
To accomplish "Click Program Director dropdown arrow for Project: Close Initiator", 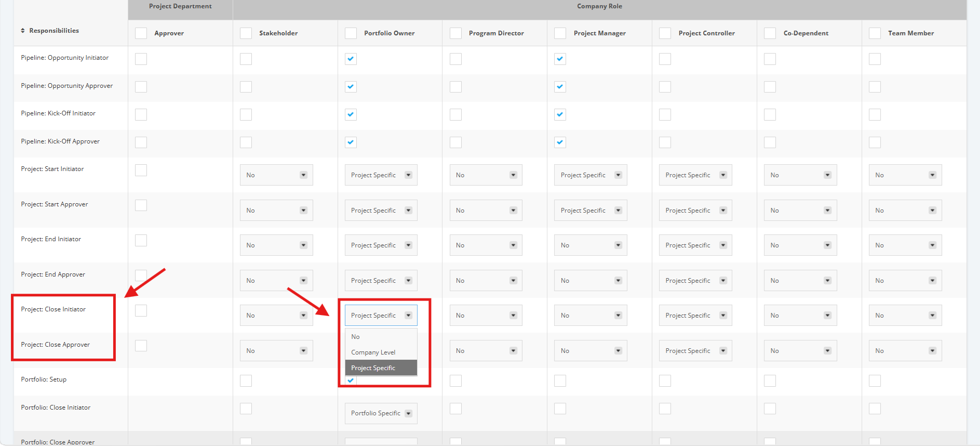I will (513, 316).
